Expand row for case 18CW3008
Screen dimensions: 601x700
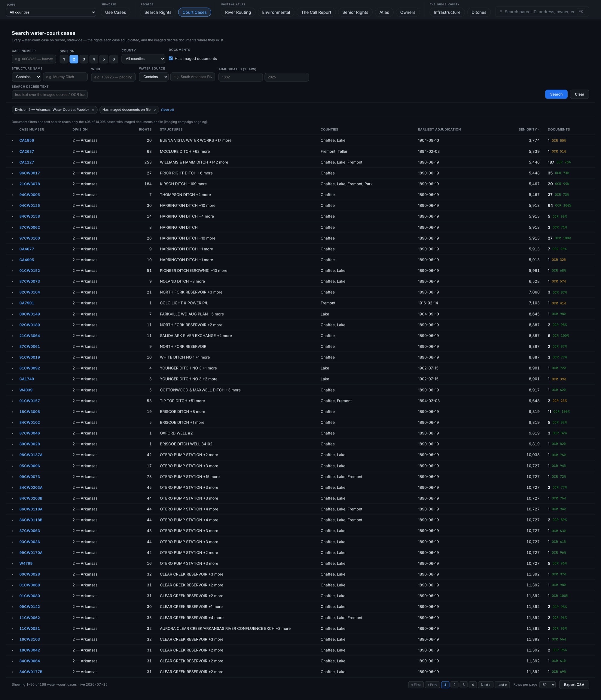pos(13,412)
